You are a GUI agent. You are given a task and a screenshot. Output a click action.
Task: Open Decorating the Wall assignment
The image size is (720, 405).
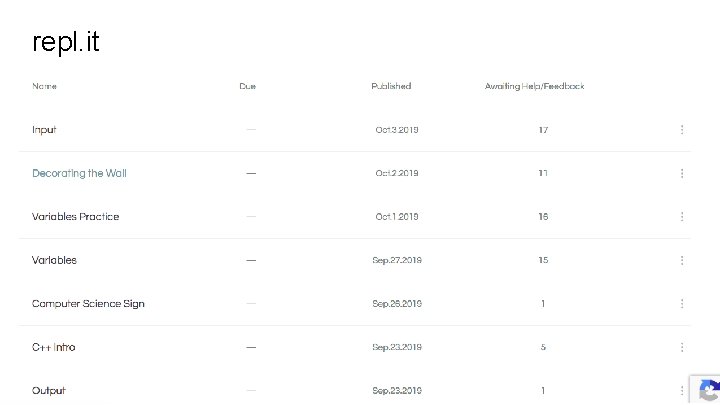(x=79, y=173)
